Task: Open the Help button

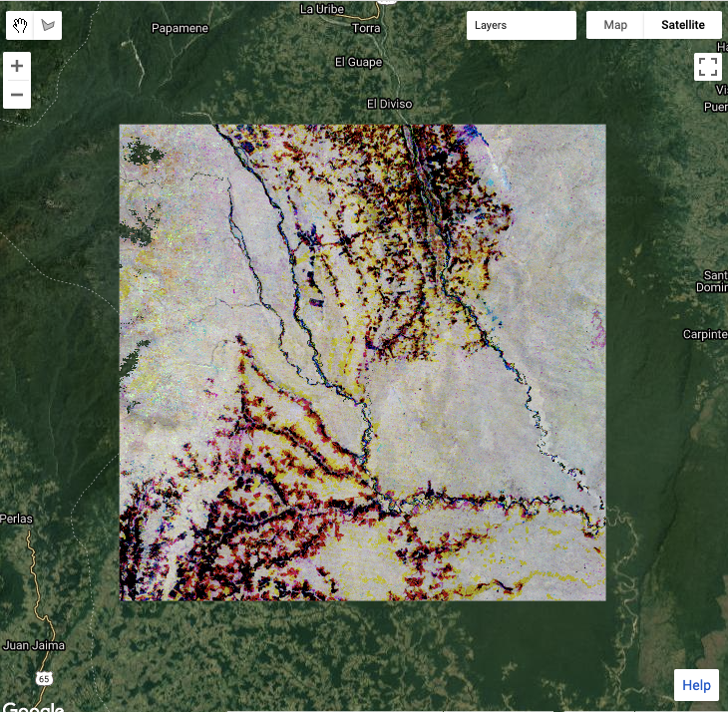Action: coord(696,685)
